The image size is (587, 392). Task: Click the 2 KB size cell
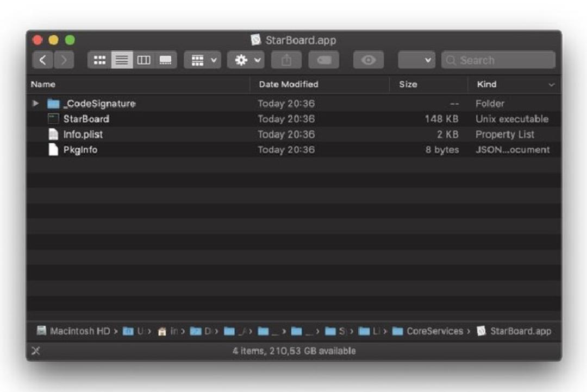[x=448, y=134]
